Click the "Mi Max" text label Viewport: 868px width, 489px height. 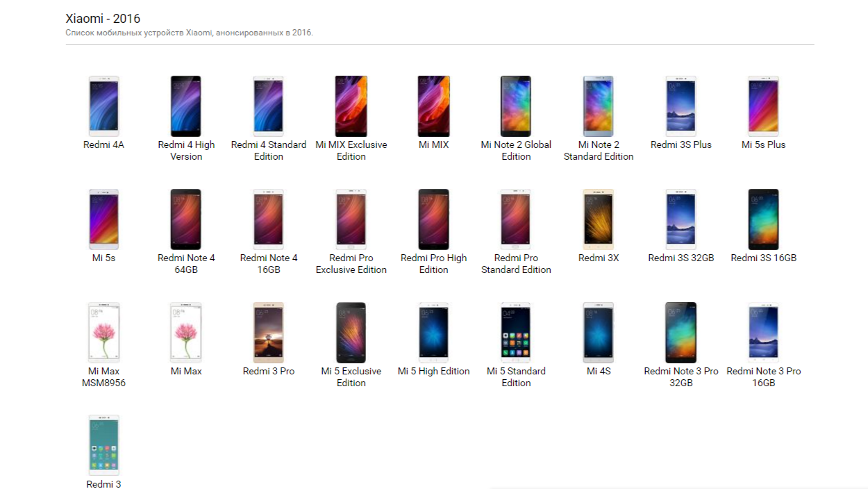coord(186,372)
